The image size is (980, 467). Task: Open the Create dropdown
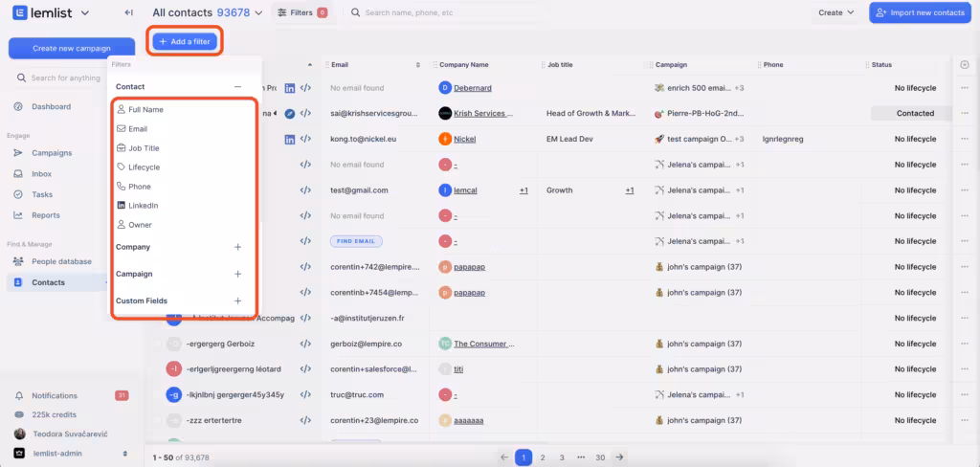[x=835, y=12]
